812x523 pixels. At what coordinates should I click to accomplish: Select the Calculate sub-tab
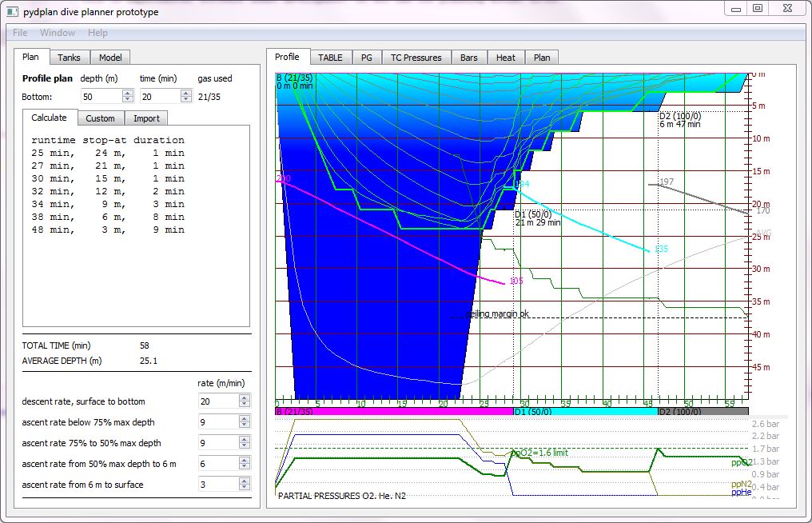(x=50, y=118)
